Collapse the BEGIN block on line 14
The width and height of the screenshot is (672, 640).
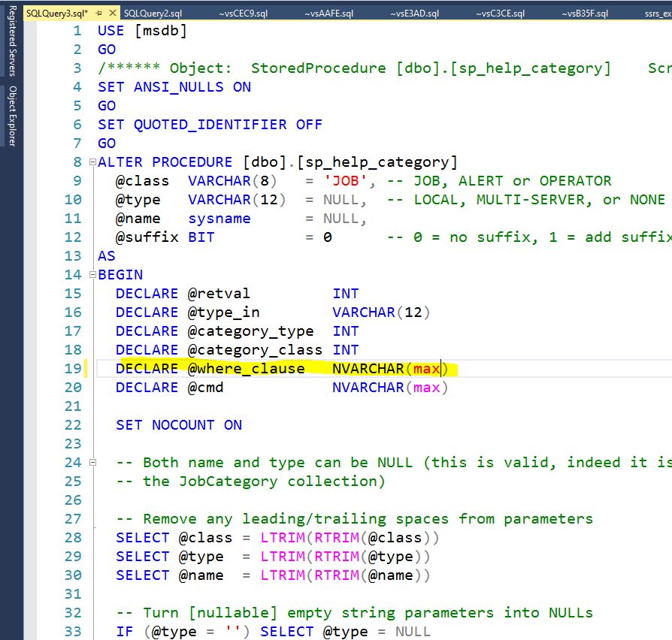click(92, 275)
